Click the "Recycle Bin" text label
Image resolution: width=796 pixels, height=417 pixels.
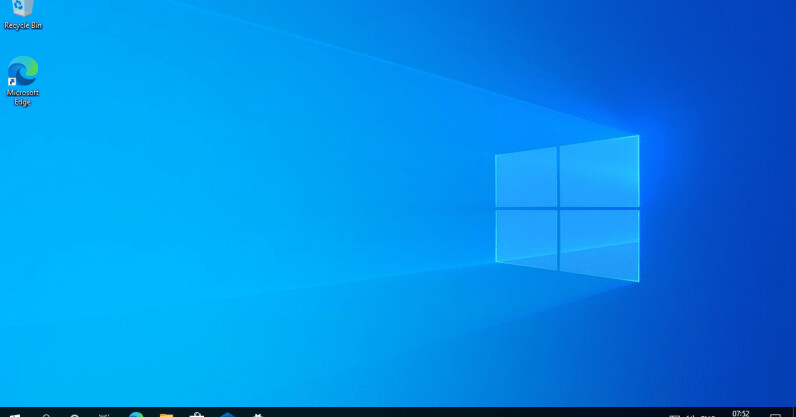tap(23, 26)
